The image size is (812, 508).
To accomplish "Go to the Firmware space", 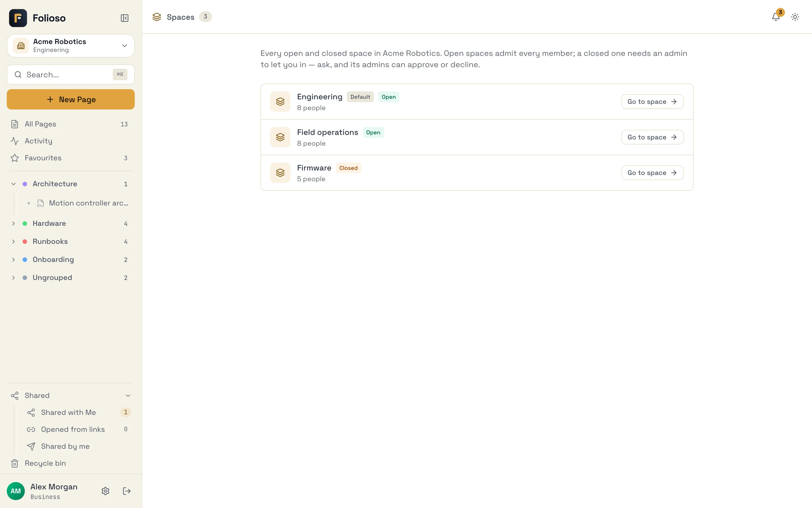I will click(x=652, y=173).
